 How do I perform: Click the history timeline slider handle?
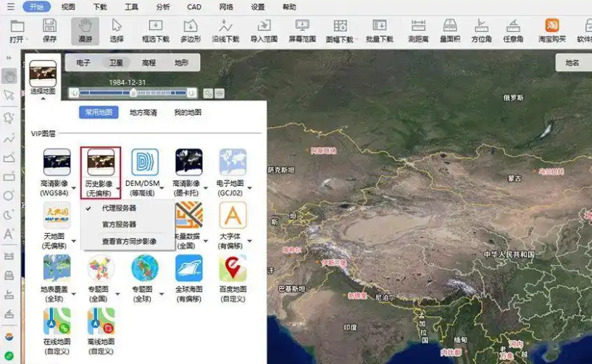pyautogui.click(x=133, y=93)
